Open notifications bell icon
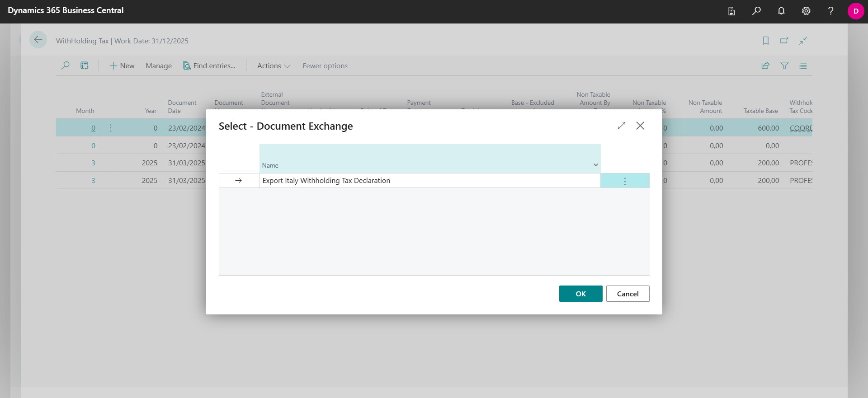 781,11
